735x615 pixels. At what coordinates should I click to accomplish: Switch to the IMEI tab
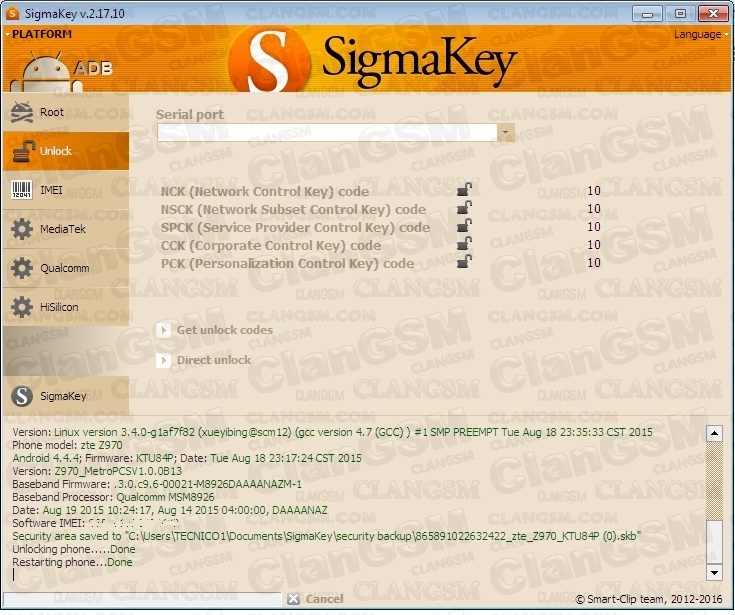[66, 190]
